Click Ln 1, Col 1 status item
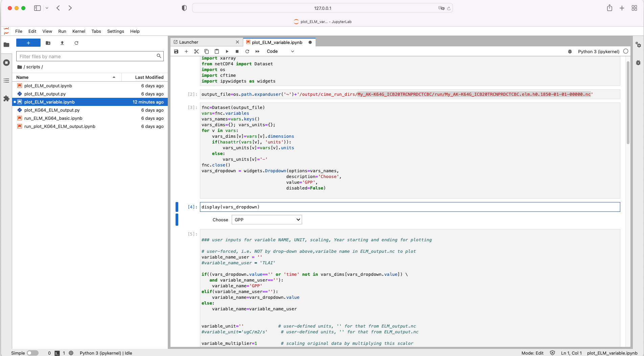This screenshot has height=356, width=644. tap(571, 353)
